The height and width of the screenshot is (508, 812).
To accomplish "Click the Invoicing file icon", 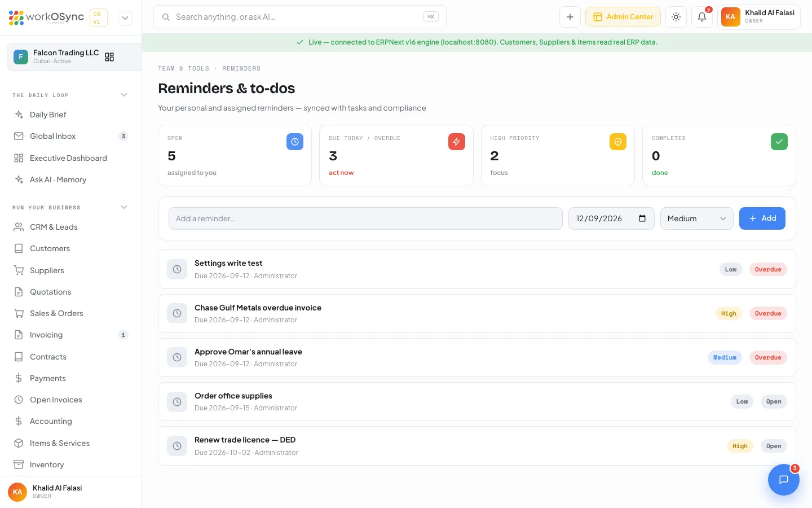I will click(19, 335).
